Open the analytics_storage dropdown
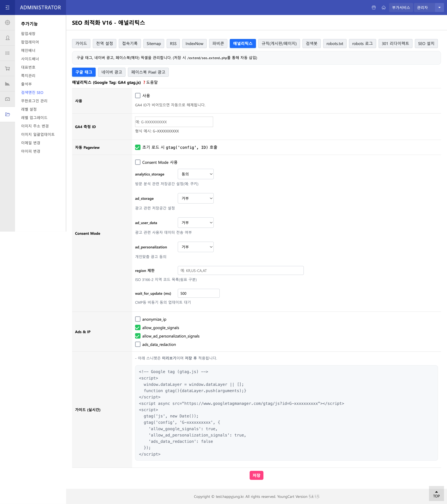The width and height of the screenshot is (447, 504). pos(195,174)
